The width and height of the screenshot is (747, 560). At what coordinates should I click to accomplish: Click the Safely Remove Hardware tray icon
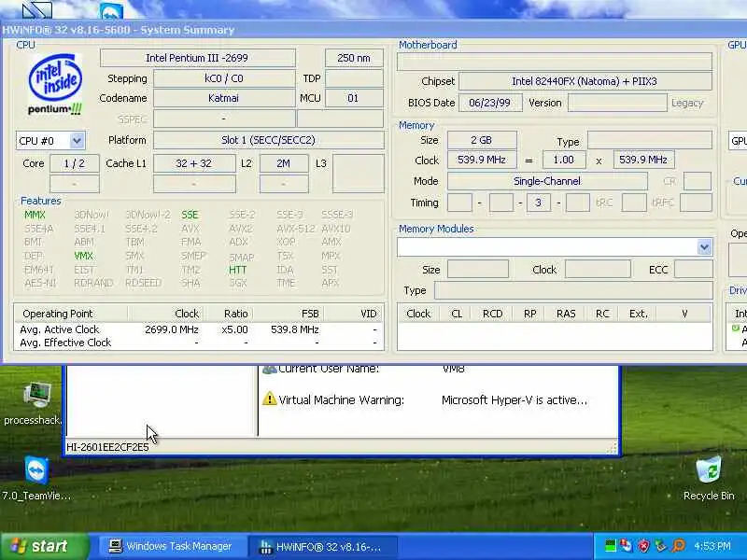click(661, 546)
